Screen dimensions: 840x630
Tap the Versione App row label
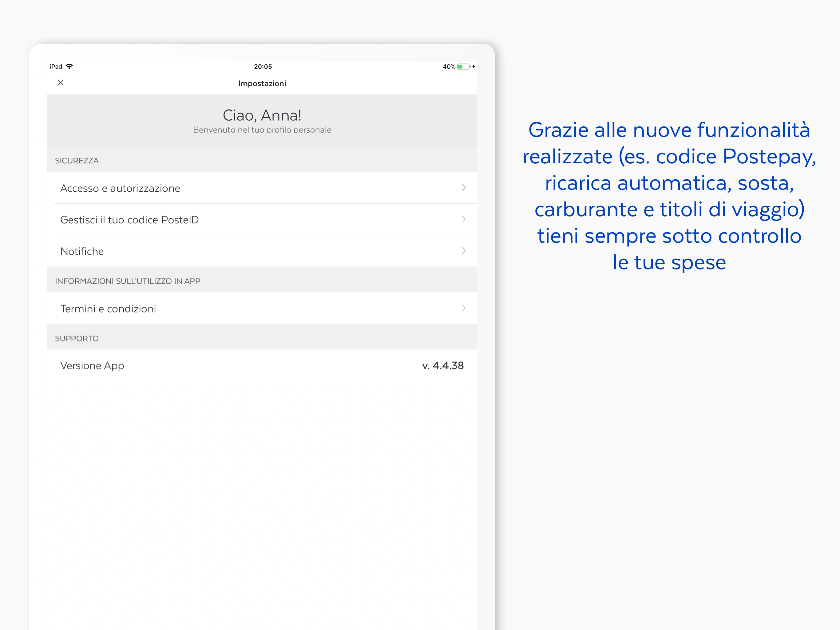[92, 365]
